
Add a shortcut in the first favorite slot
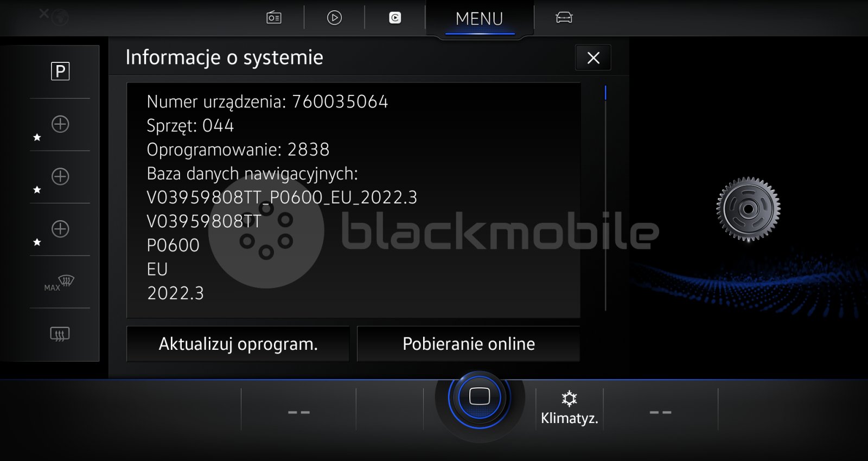point(60,124)
